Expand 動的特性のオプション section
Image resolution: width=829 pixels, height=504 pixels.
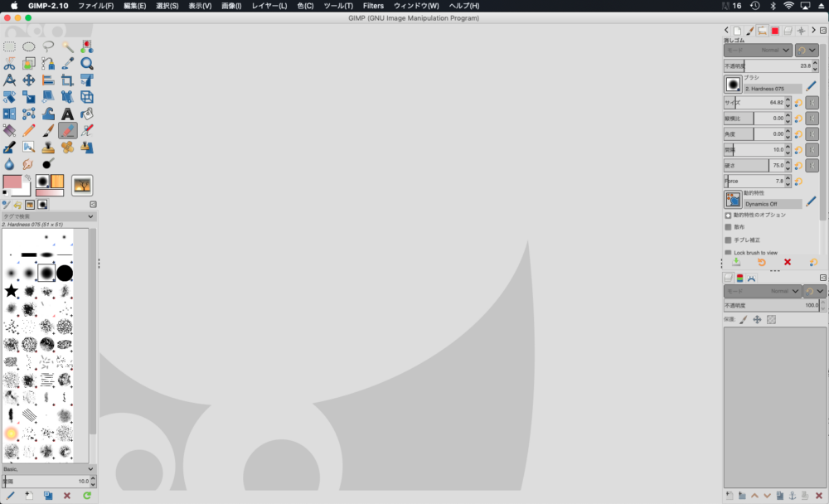729,215
